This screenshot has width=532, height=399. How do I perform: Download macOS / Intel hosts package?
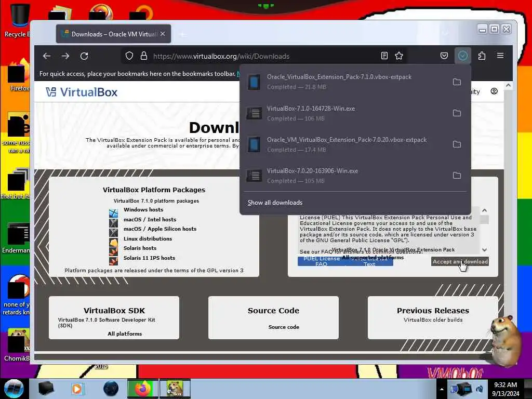[x=150, y=220]
